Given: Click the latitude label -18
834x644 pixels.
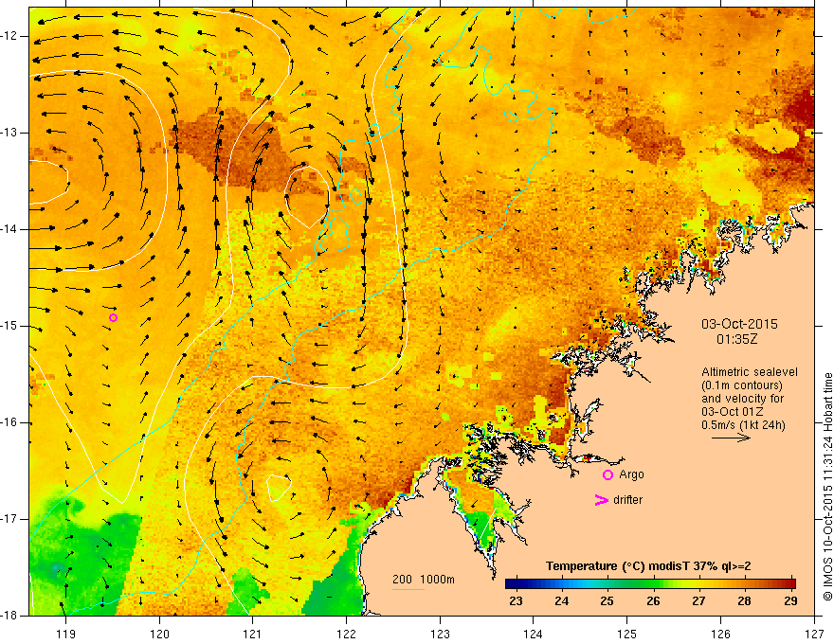Looking at the screenshot, I should [x=9, y=616].
